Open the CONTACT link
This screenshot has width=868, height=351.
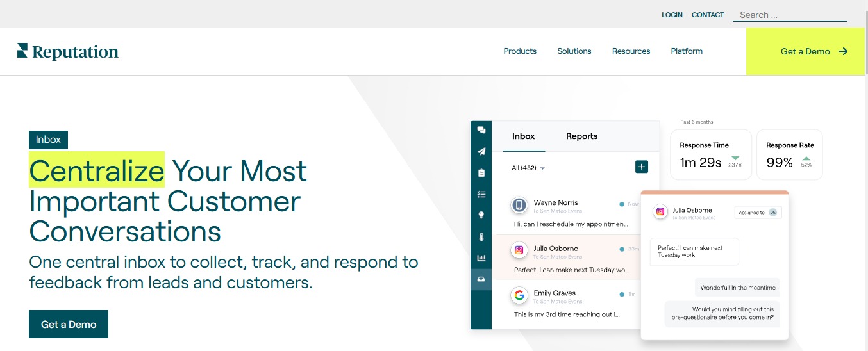(708, 15)
